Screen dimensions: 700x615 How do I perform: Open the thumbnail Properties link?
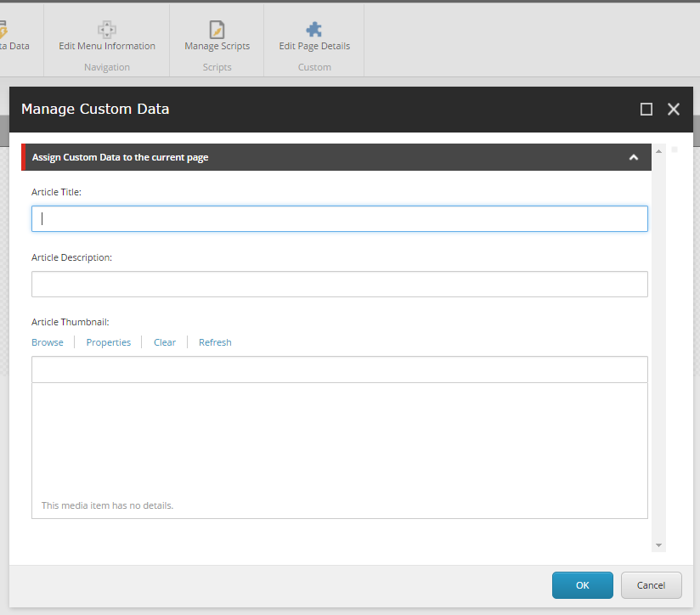coord(109,342)
